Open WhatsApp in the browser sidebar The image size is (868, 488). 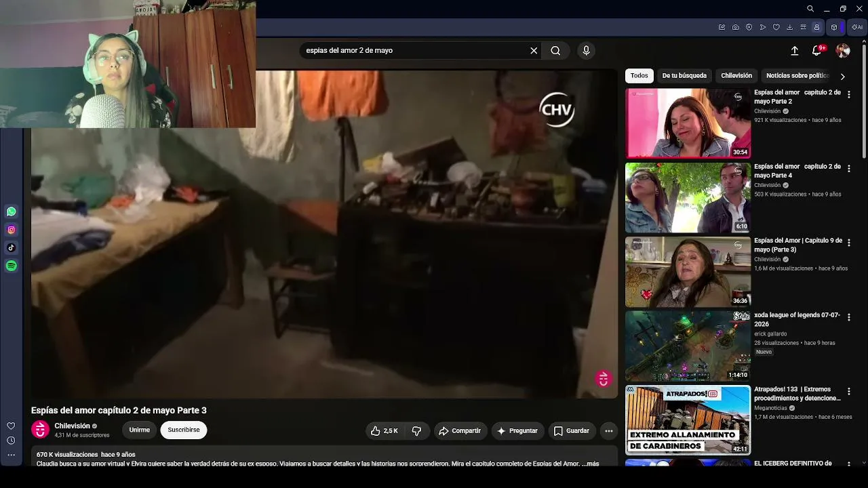pyautogui.click(x=11, y=211)
